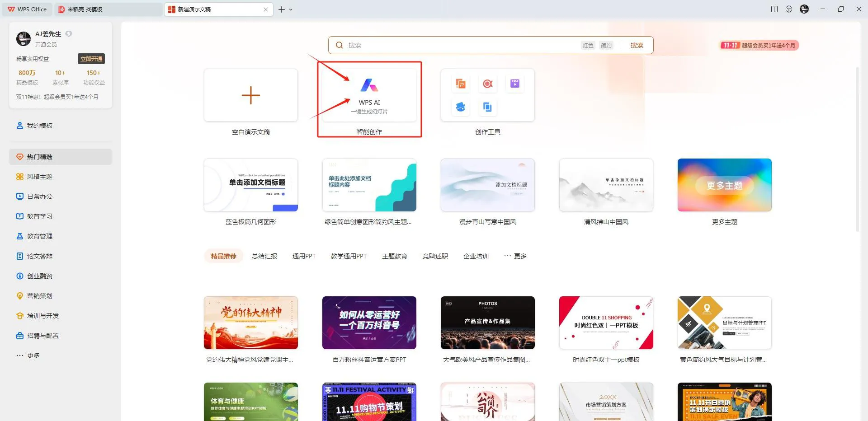Open 党的伟大精神 template thumbnail
Image resolution: width=868 pixels, height=421 pixels.
click(251, 323)
